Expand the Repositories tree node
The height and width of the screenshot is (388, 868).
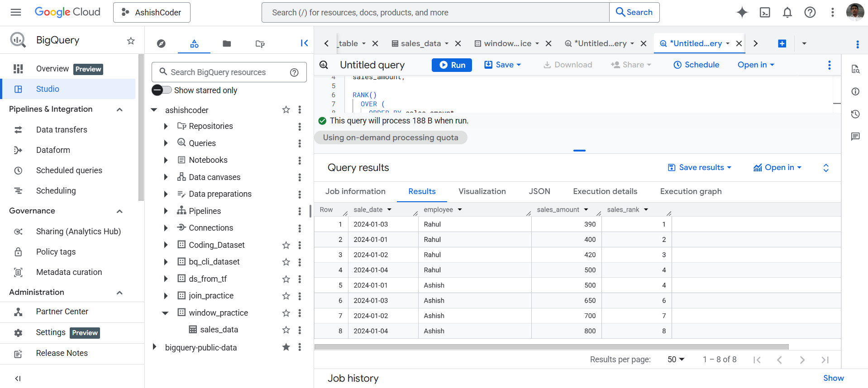(166, 126)
